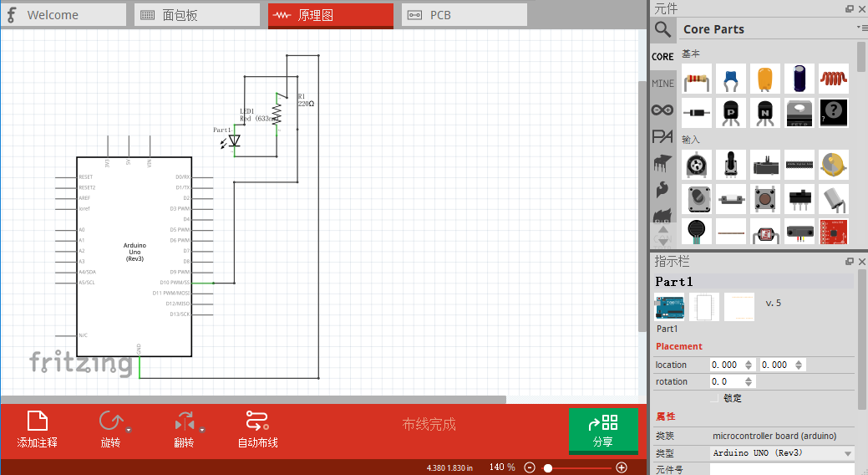
Task: Open the flip options dropdown arrow
Action: pyautogui.click(x=202, y=430)
